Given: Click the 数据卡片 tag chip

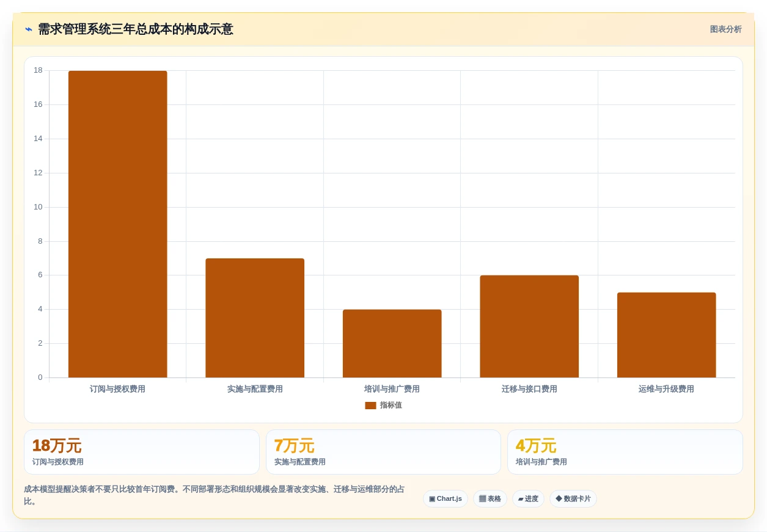Looking at the screenshot, I should (573, 499).
